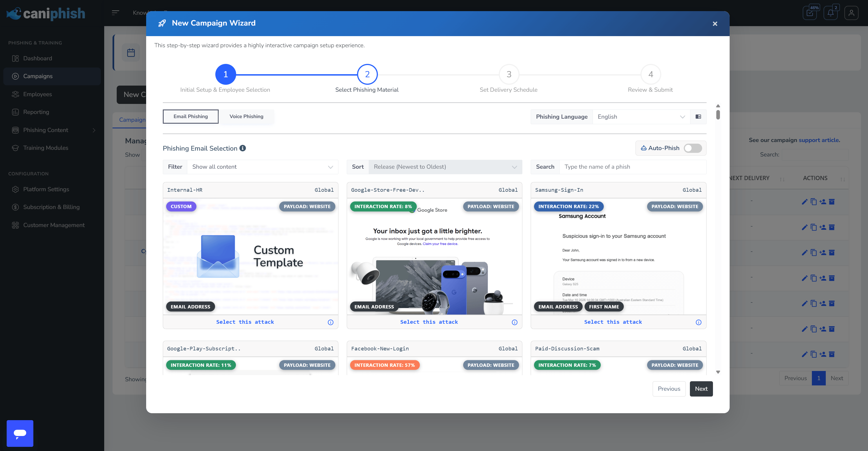Click the info icon on Google-Store-Free-Dev card

click(515, 322)
